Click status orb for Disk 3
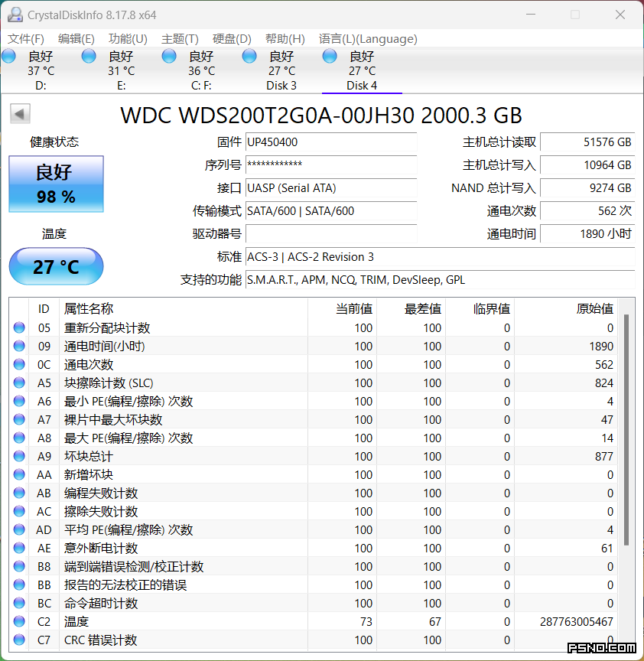This screenshot has width=644, height=661. pos(249,56)
